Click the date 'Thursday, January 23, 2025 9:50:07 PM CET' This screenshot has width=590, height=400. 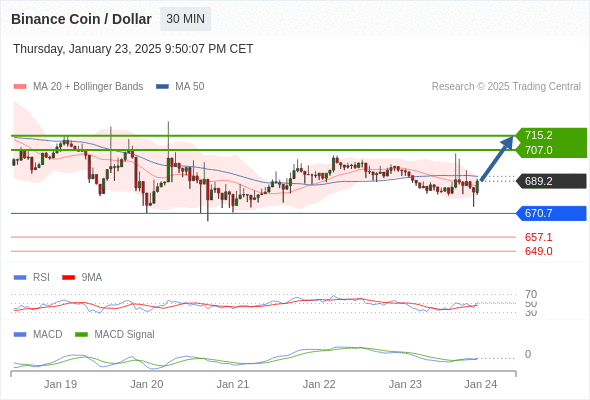[x=133, y=49]
